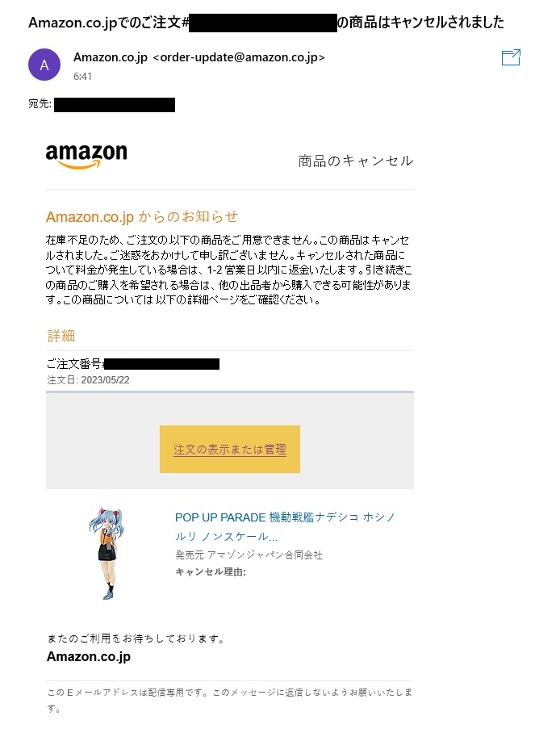Open the 注文の表示または管理 button
Screen dimensions: 560x741
point(230,449)
